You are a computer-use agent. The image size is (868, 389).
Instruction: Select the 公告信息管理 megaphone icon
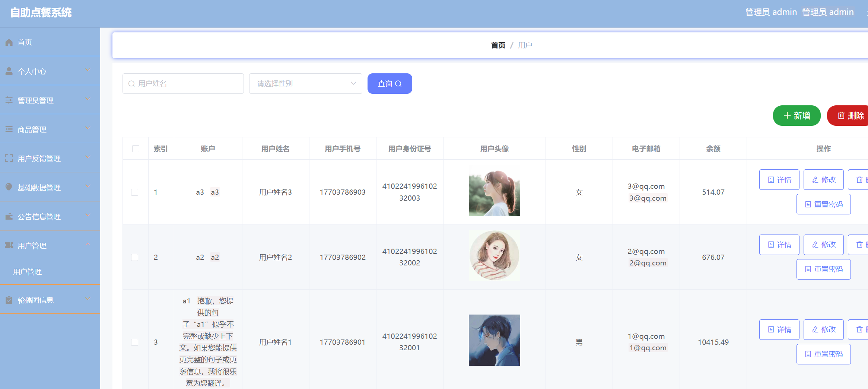tap(9, 216)
